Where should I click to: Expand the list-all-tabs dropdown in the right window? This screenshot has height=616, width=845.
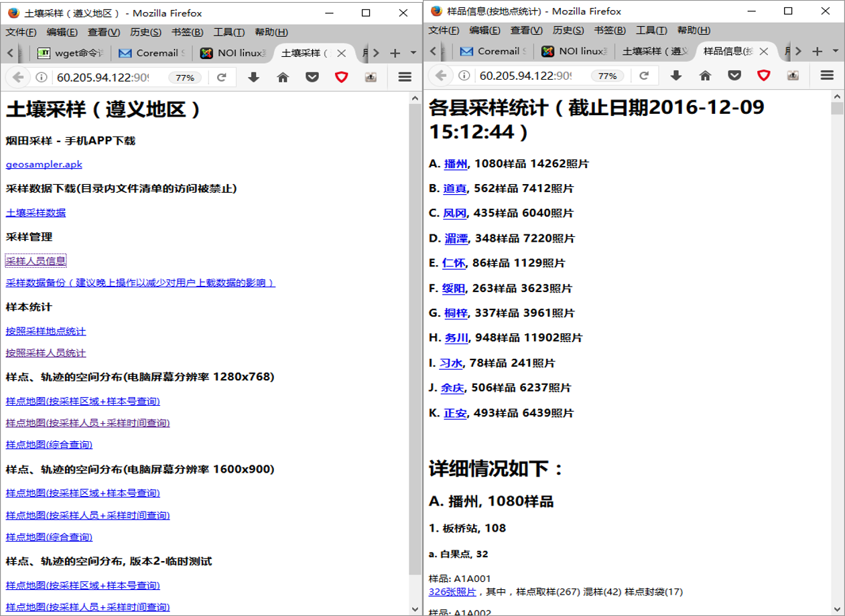tap(836, 52)
